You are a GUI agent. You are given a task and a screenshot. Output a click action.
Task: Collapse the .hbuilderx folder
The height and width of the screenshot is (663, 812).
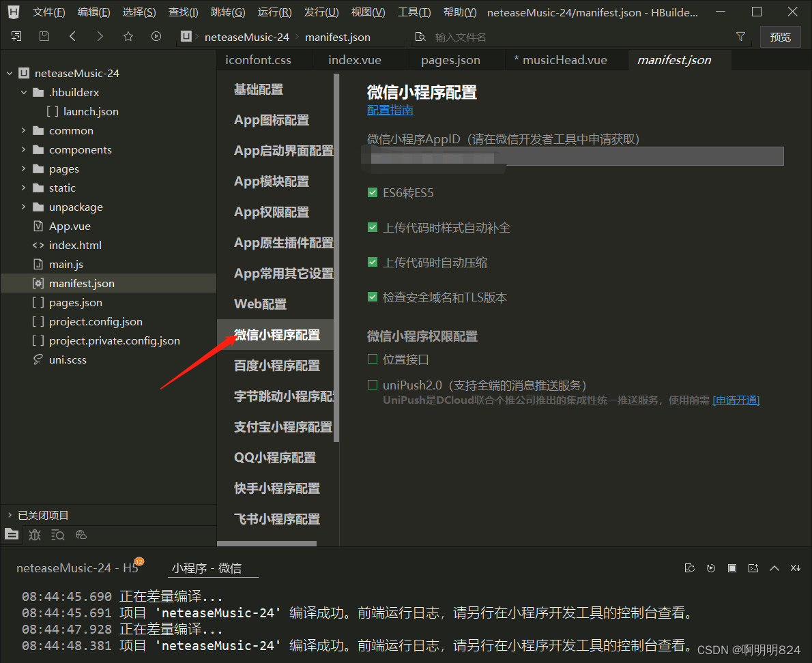24,92
